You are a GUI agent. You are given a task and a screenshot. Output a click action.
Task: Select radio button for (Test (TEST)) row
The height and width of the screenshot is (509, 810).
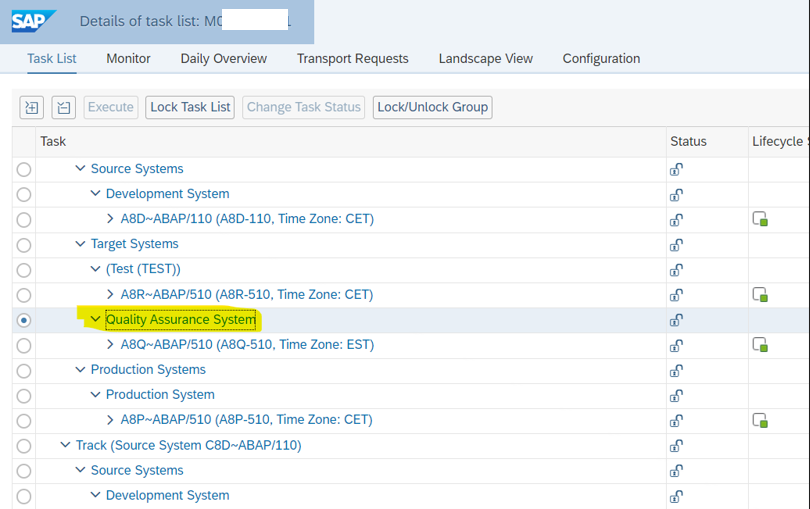[x=24, y=270]
